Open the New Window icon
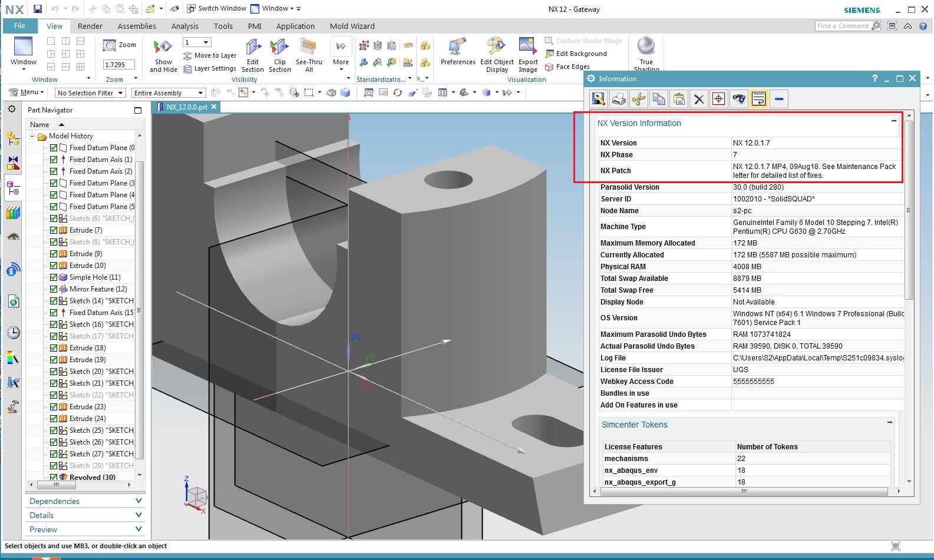 [x=255, y=8]
